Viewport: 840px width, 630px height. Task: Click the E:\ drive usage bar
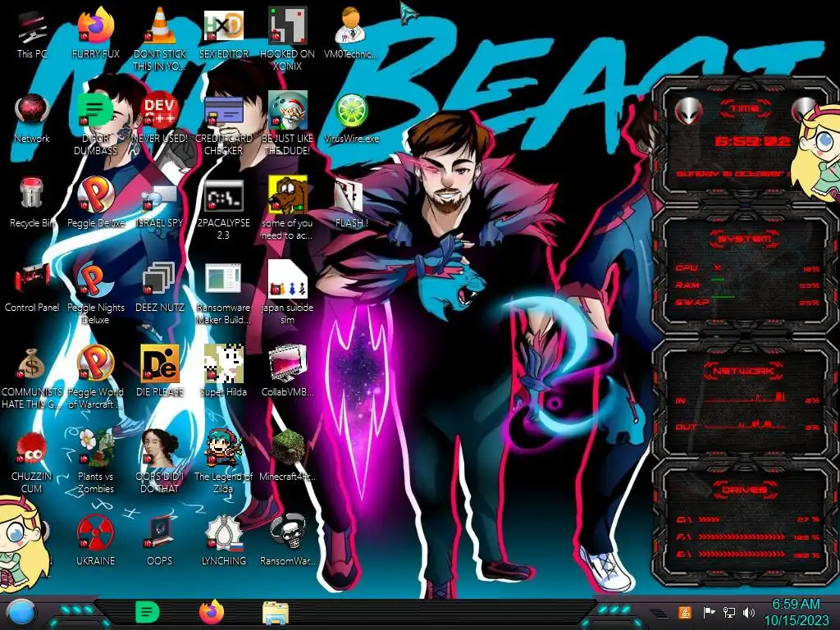tap(746, 555)
